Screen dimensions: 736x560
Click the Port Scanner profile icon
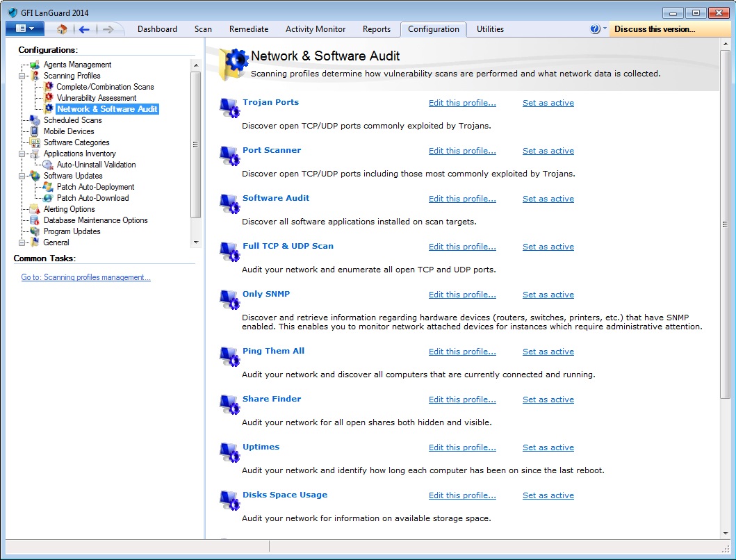tap(230, 156)
